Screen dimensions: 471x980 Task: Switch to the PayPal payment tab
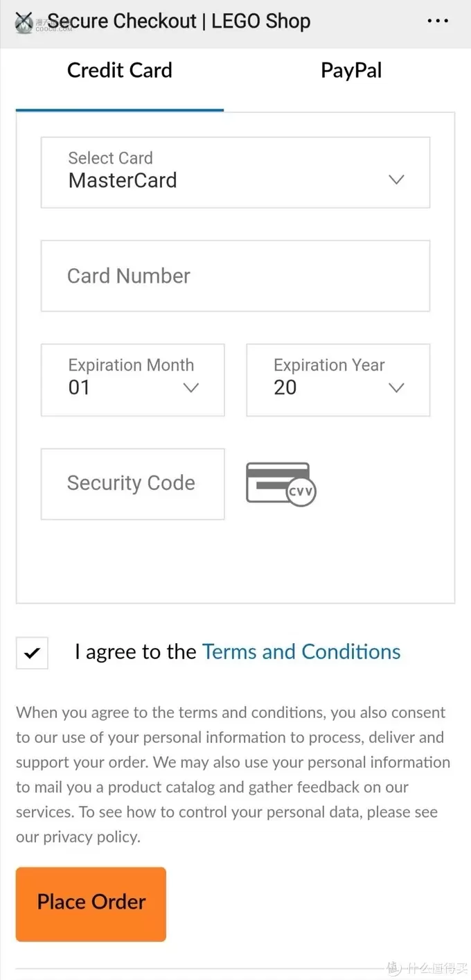[351, 71]
